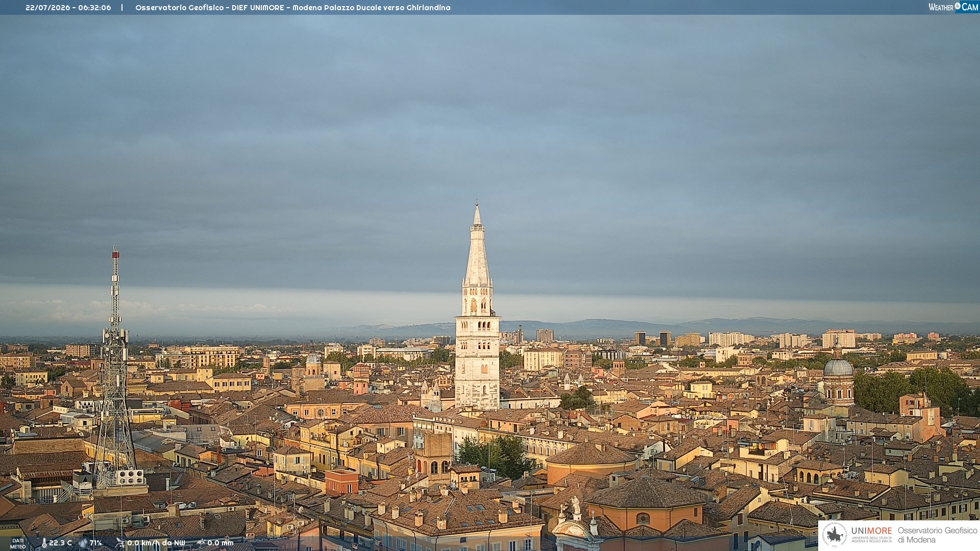The height and width of the screenshot is (551, 980).
Task: Click the 0.0 km/h da NW wind reading
Action: point(156,543)
